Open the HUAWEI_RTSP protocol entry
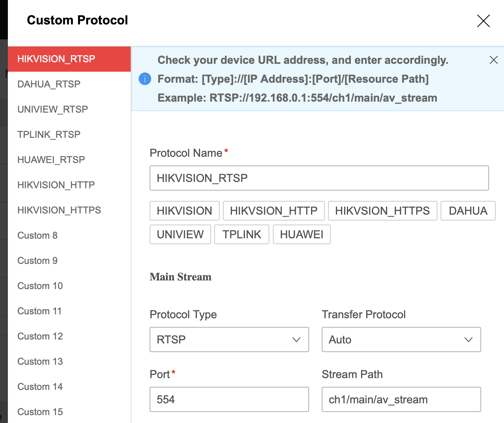Image resolution: width=504 pixels, height=423 pixels. (x=51, y=160)
